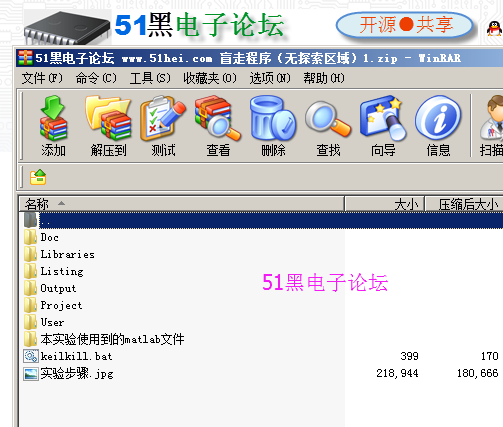Click size value 399 of keilkill.bat
The height and width of the screenshot is (427, 503).
(409, 356)
